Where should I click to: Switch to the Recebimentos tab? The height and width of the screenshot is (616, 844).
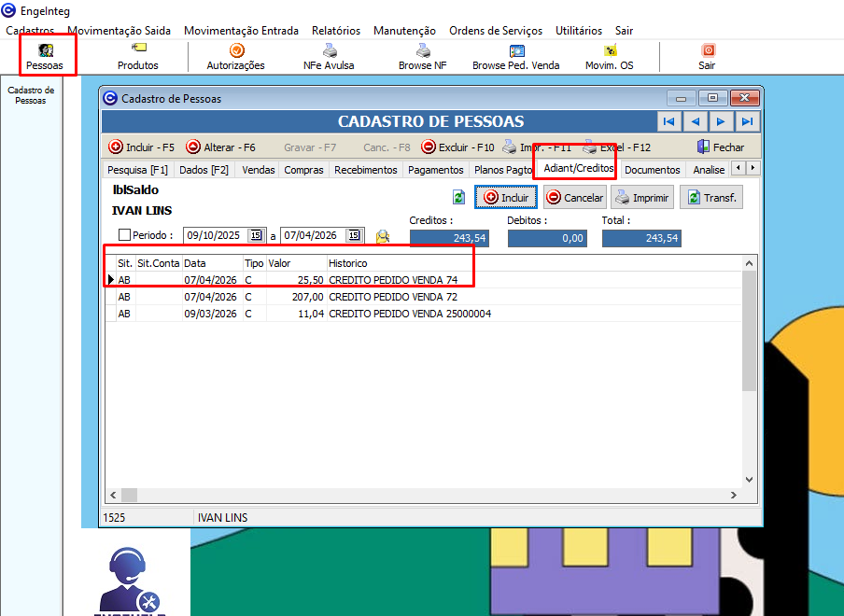coord(366,170)
